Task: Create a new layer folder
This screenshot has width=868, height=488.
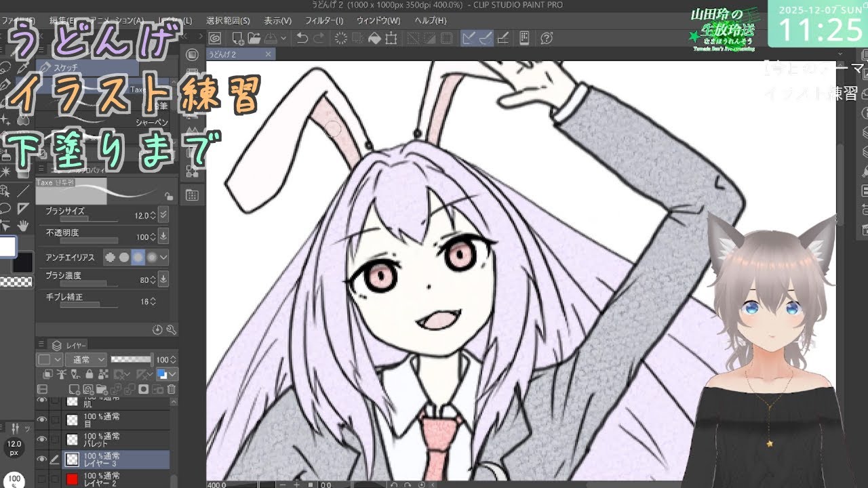Action: point(102,390)
